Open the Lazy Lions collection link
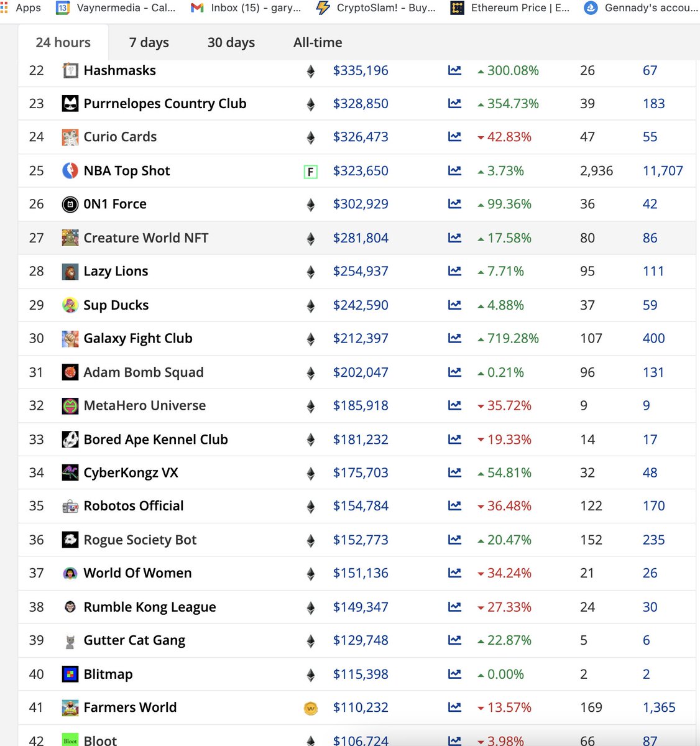 click(x=116, y=272)
